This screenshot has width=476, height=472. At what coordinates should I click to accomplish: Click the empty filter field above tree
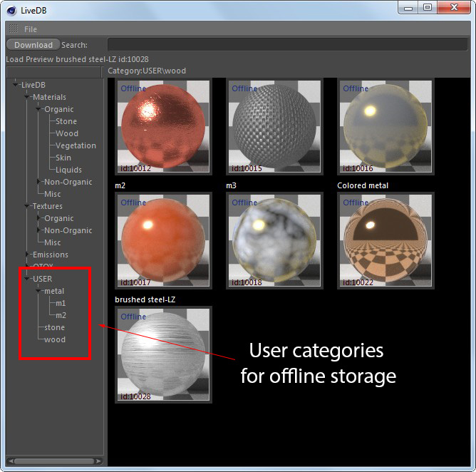coord(53,72)
